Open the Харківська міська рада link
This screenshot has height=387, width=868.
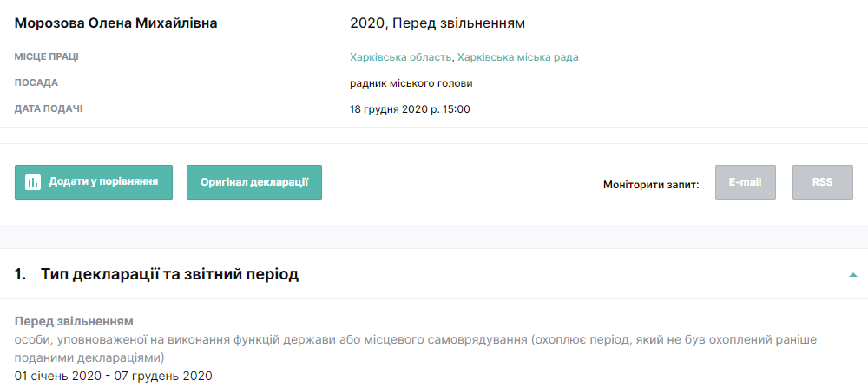[518, 57]
